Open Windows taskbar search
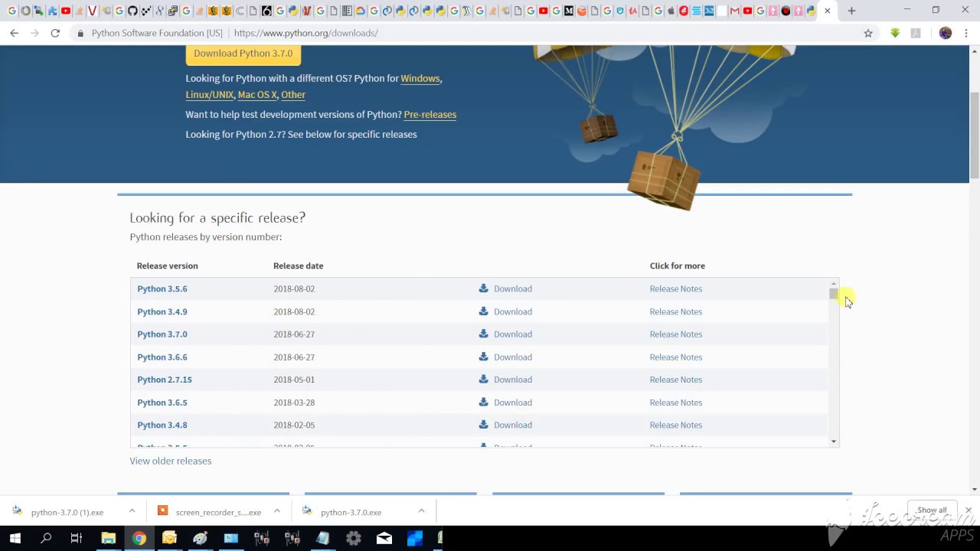 (46, 538)
